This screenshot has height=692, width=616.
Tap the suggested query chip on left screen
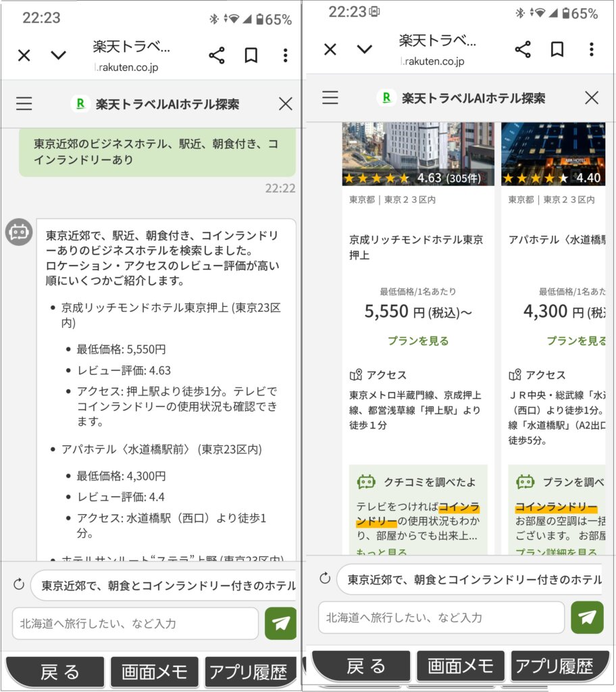(x=164, y=585)
